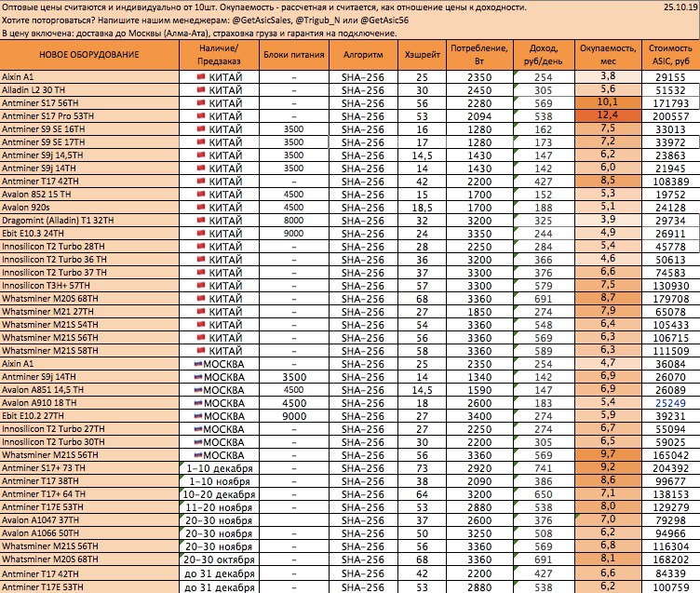Viewport: 700px width, 593px height.
Task: Select the 'Antminer S17 Pro 53TH' cell
Action: [x=89, y=116]
